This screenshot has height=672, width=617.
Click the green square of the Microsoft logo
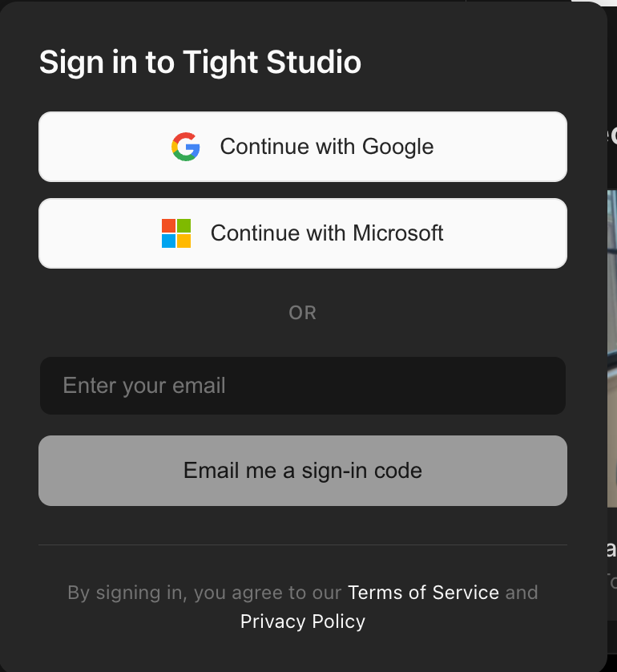tap(183, 225)
